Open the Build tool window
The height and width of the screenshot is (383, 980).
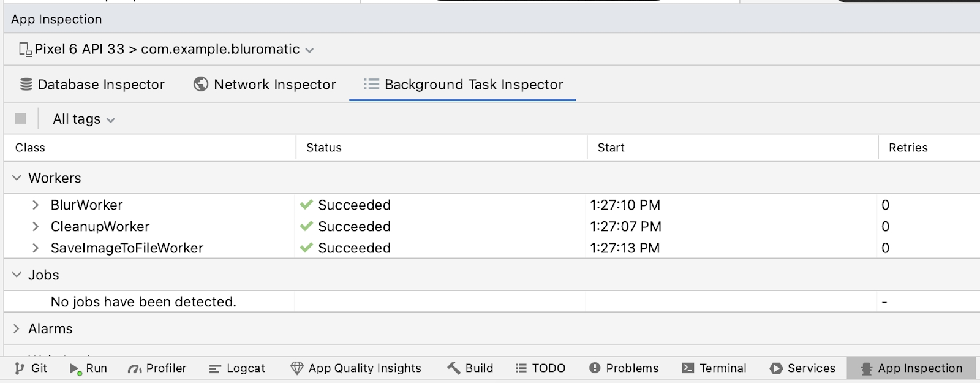pyautogui.click(x=470, y=368)
